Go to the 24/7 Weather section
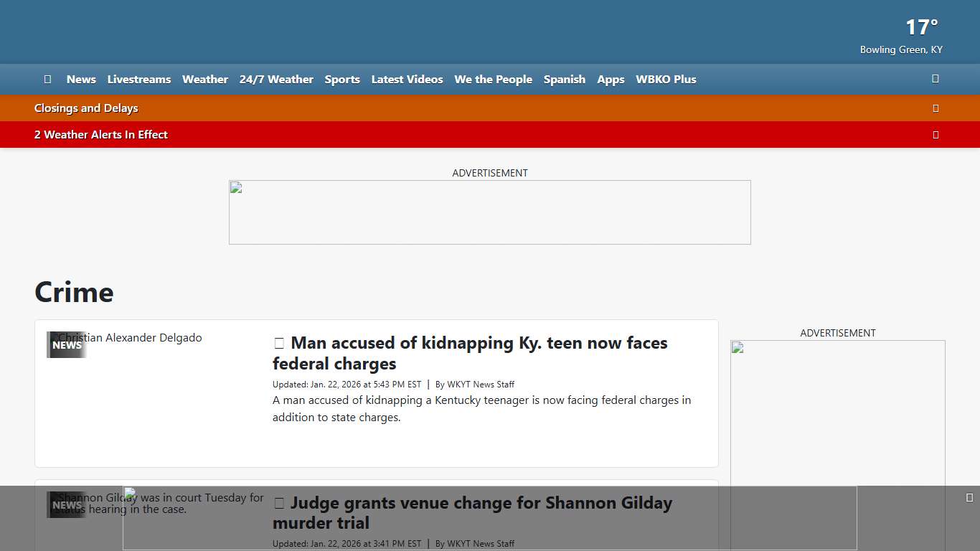This screenshot has height=551, width=980. 275,80
